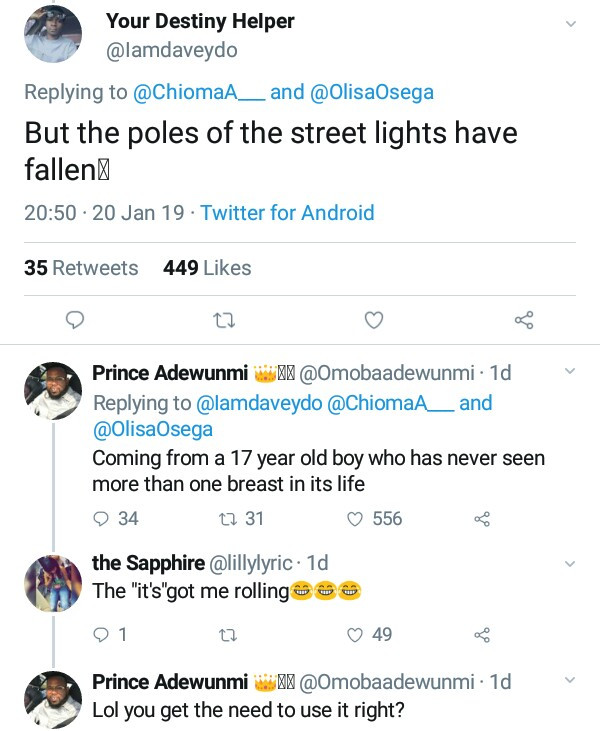View the 449 Likes list
Image resolution: width=600 pixels, height=731 pixels.
click(206, 268)
